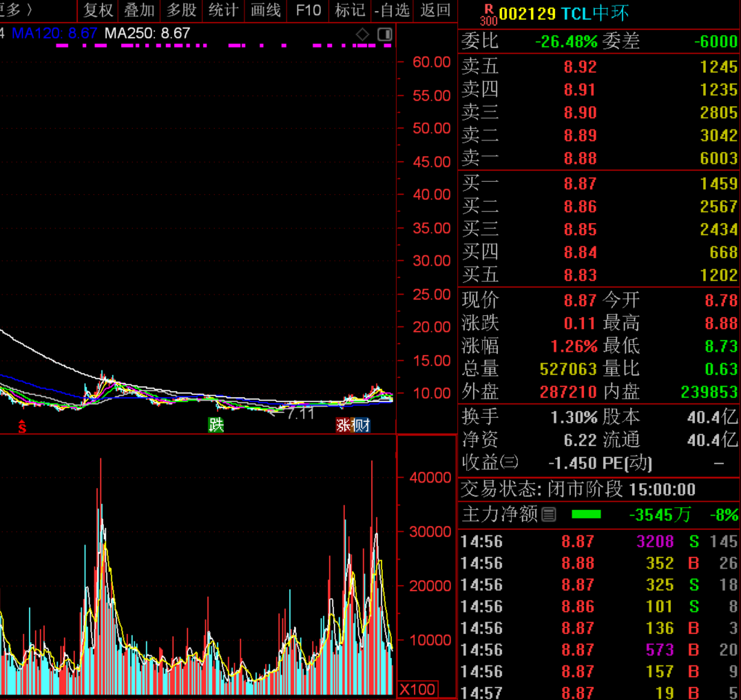Image resolution: width=741 pixels, height=700 pixels.
Task: Click the 7.11 low price label
Action: point(300,414)
